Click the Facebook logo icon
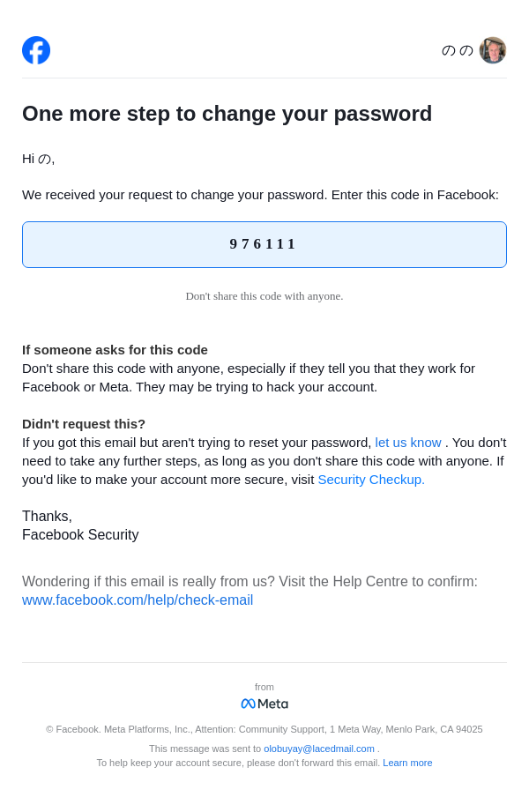The height and width of the screenshot is (812, 529). [36, 50]
